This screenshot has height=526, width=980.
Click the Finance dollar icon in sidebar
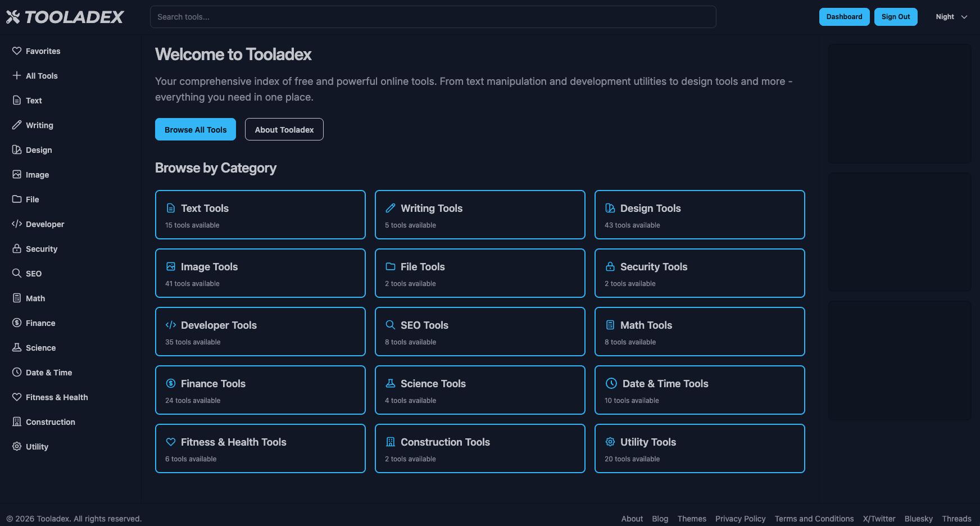pyautogui.click(x=17, y=323)
